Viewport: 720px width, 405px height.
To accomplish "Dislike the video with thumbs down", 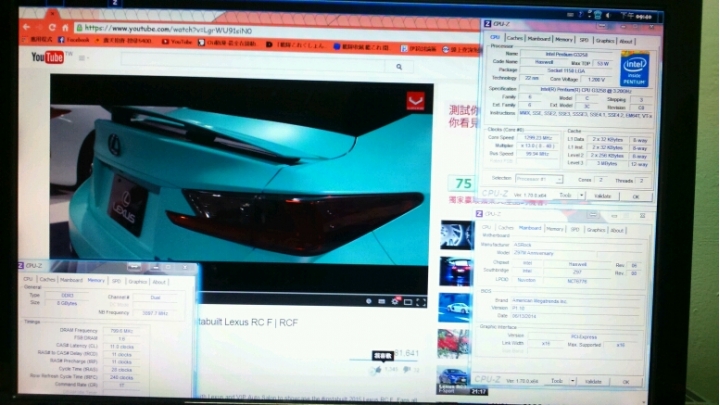I will pos(407,369).
